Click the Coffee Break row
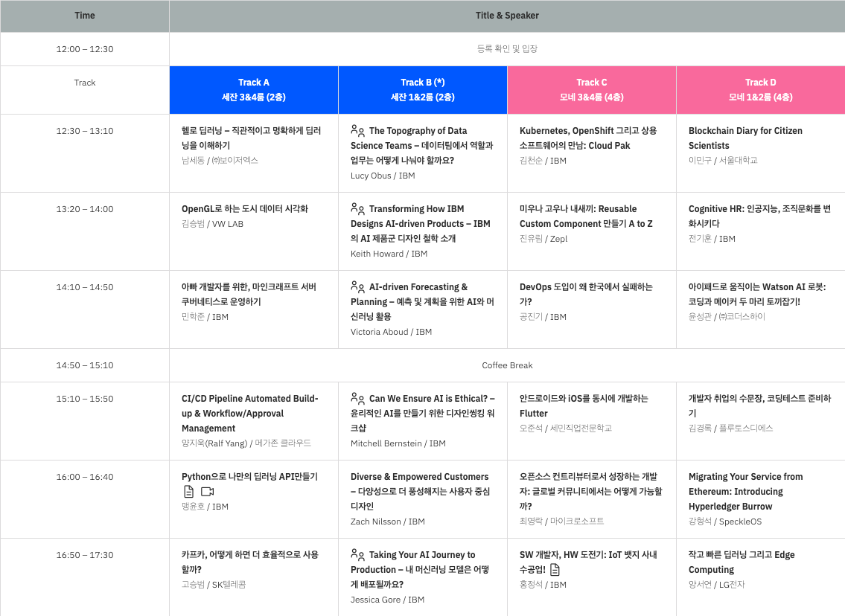Viewport: 845px width, 616px height. coord(507,365)
